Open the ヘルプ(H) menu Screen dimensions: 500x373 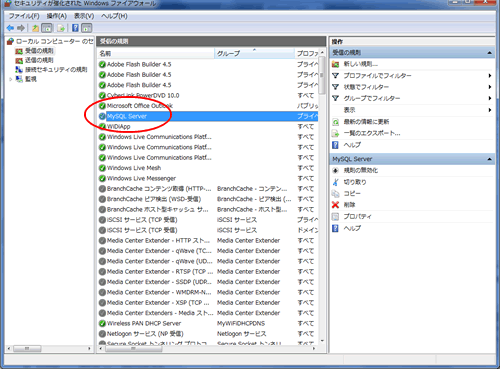coord(114,16)
